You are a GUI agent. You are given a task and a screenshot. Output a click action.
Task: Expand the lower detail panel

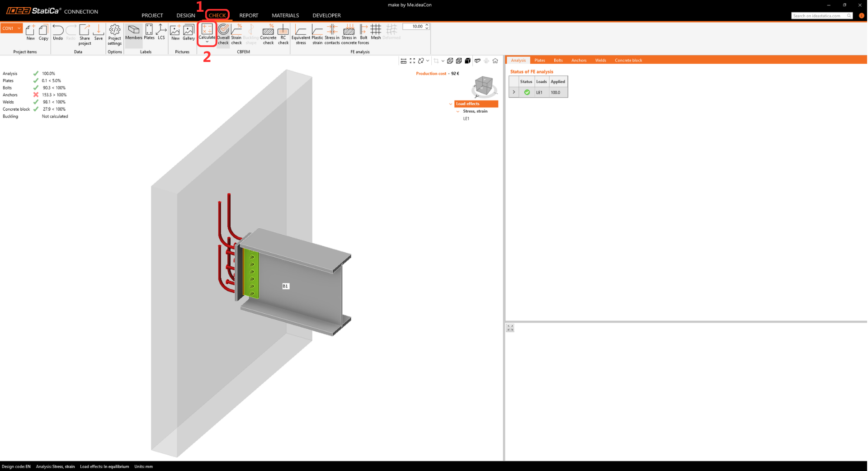click(510, 328)
